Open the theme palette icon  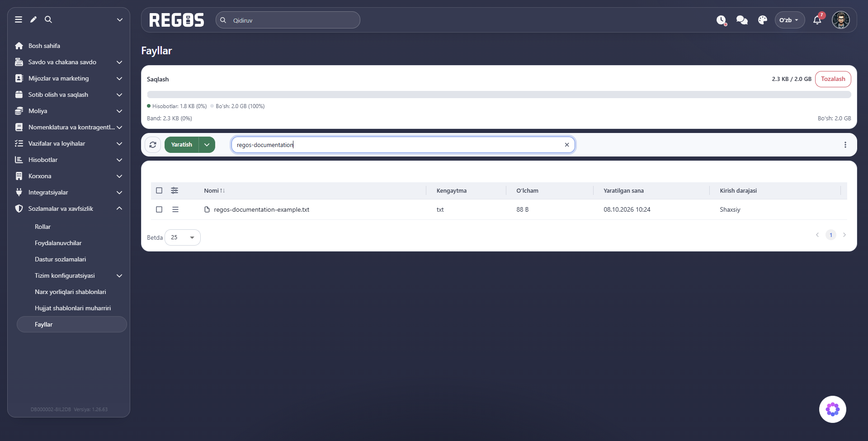click(x=763, y=20)
